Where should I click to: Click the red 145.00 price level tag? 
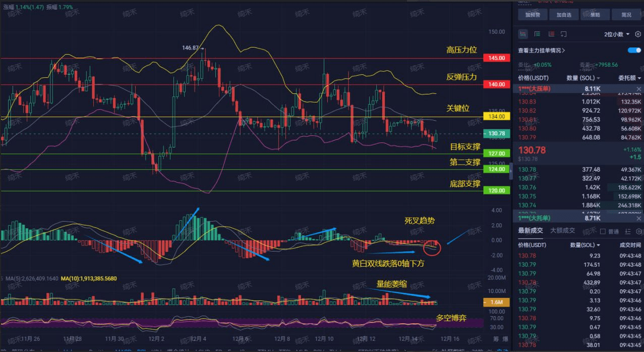click(497, 58)
